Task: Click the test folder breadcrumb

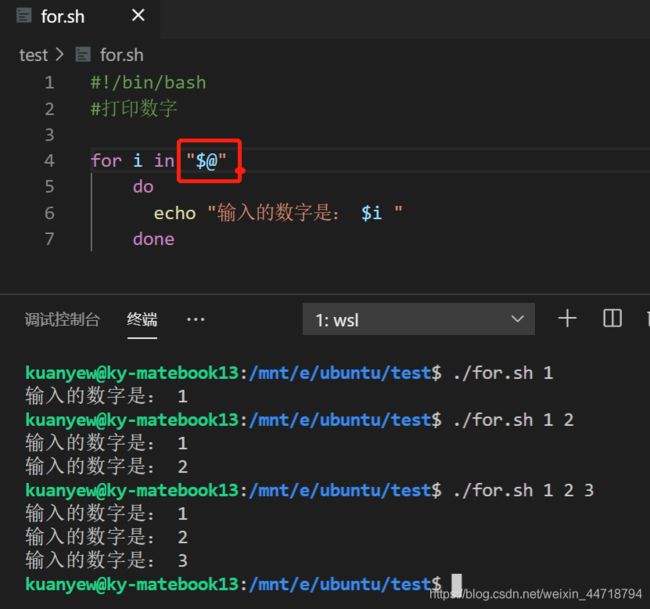Action: click(34, 55)
